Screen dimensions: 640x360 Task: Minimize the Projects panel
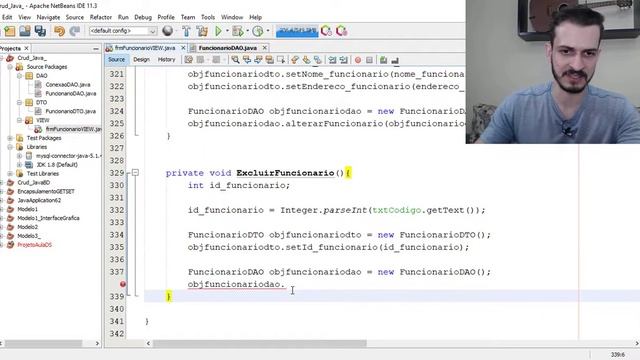tap(96, 49)
